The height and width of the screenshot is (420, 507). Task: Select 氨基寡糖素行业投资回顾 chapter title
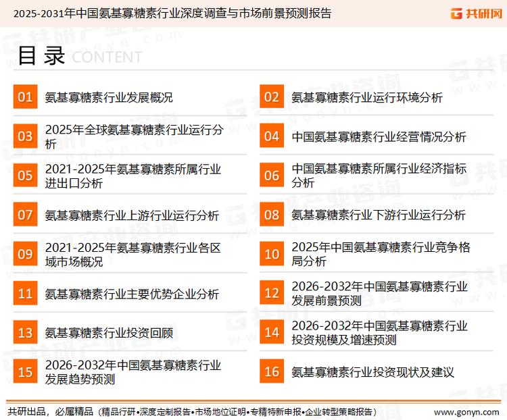(x=109, y=333)
